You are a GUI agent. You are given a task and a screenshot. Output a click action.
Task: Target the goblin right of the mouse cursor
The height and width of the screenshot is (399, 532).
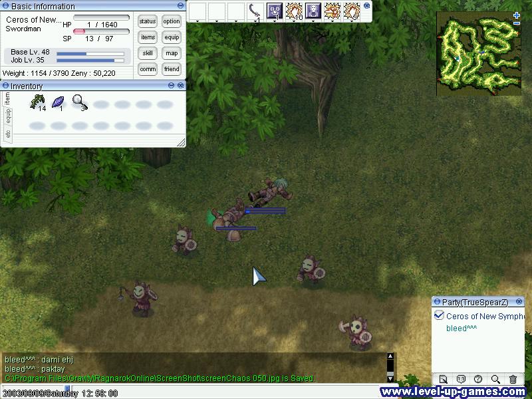point(311,270)
